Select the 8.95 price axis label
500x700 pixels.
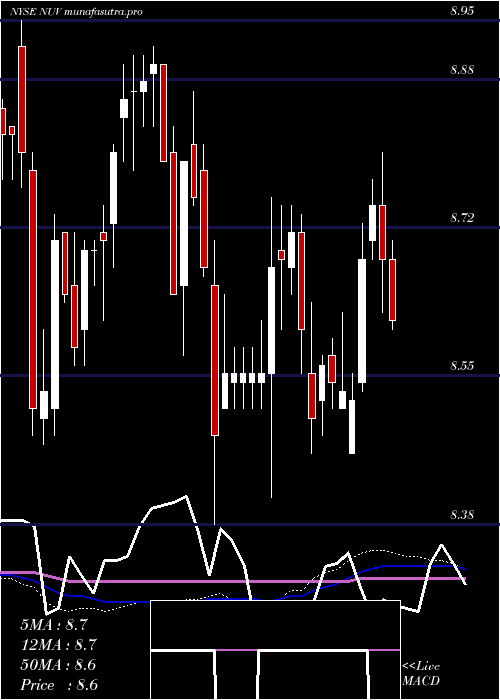point(462,11)
